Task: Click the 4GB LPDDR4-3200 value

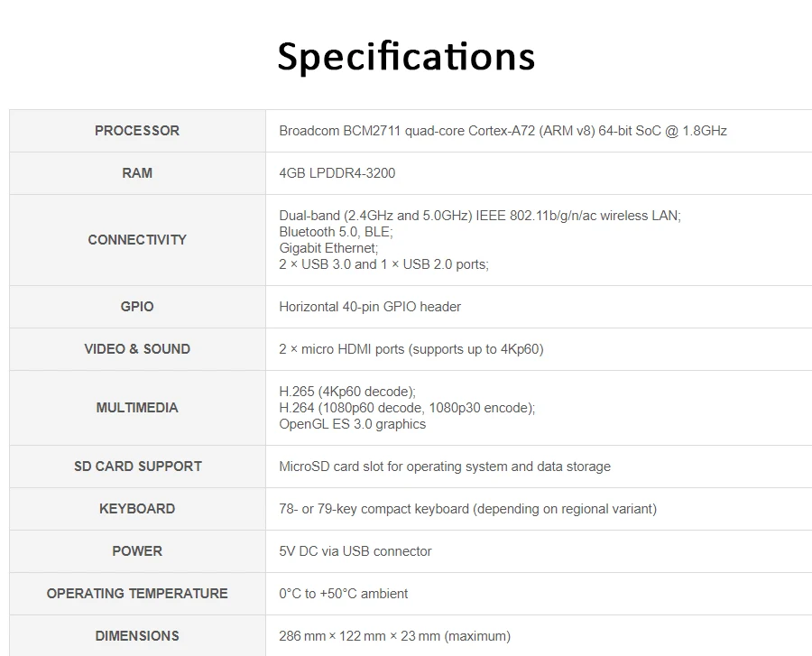Action: coord(337,173)
